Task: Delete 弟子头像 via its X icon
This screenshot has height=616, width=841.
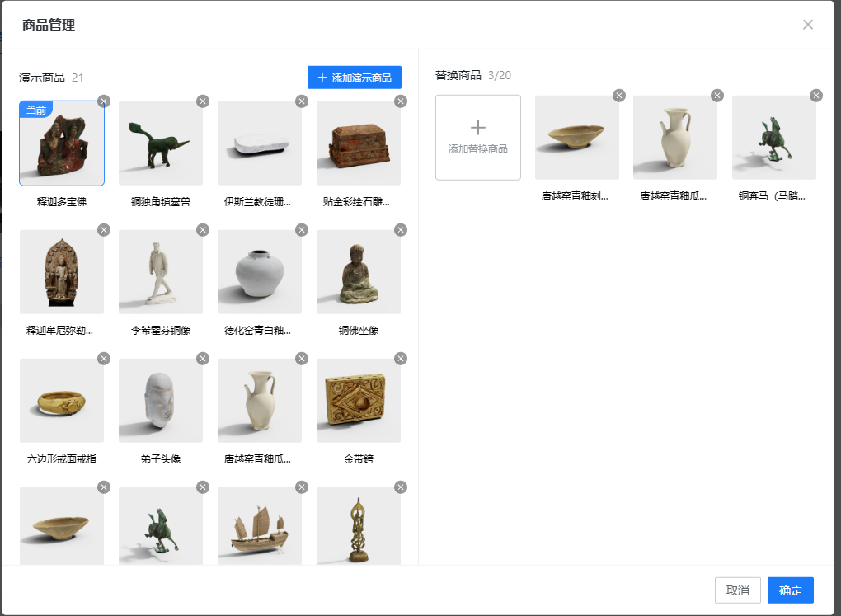Action: point(203,359)
